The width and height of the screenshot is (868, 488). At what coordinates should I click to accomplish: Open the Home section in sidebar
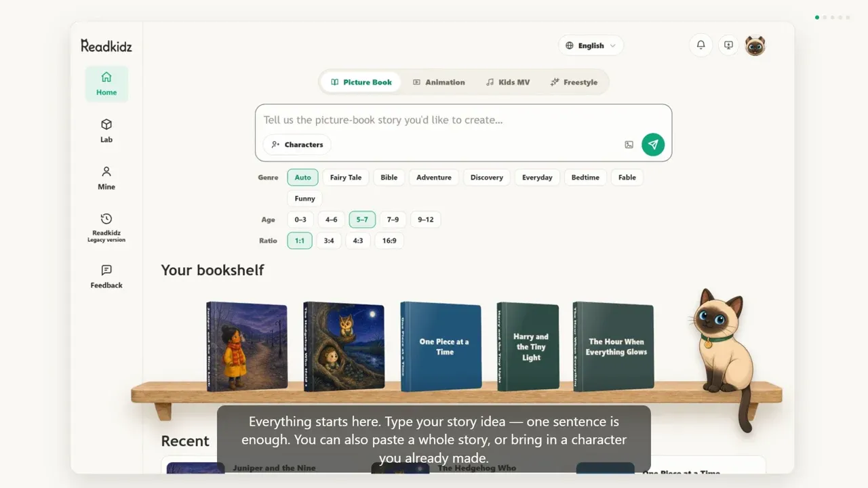pyautogui.click(x=106, y=84)
